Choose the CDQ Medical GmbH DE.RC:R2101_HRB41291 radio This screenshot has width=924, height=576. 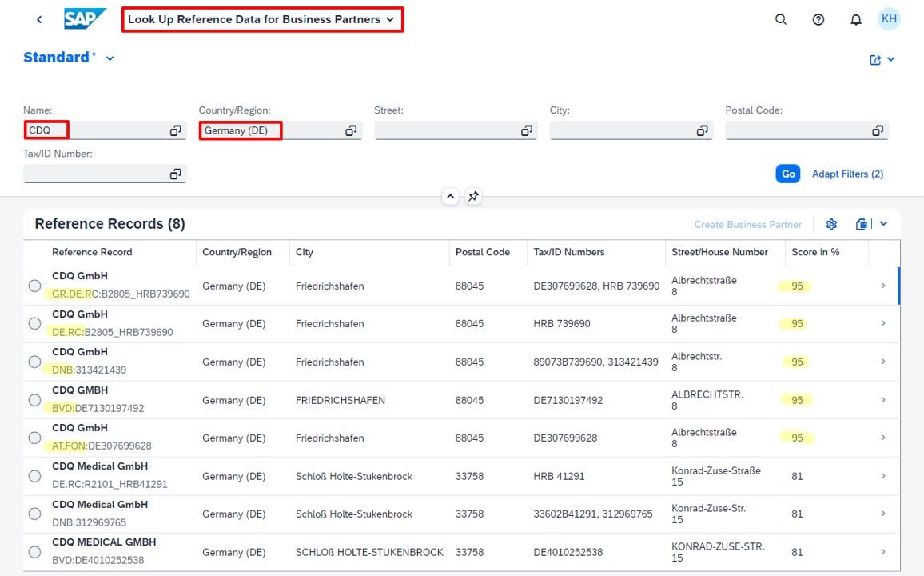(34, 476)
